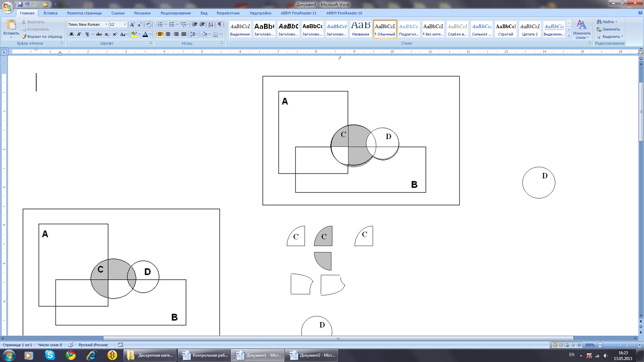Toggle bold formatting (Ж)
The height and width of the screenshot is (362, 644).
71,34
